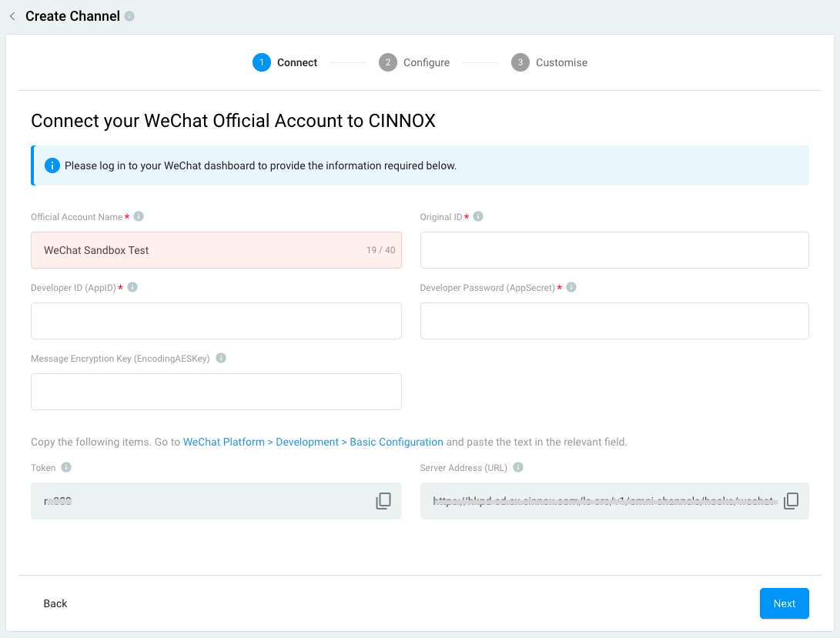Click the '19 / 40' character counter
The image size is (840, 638).
coord(381,250)
